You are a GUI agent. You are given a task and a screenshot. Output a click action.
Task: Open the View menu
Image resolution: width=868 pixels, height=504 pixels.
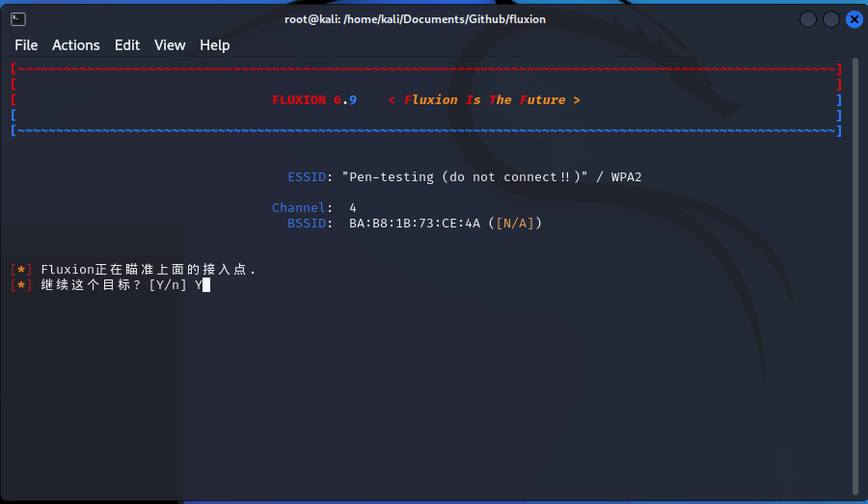pos(170,45)
